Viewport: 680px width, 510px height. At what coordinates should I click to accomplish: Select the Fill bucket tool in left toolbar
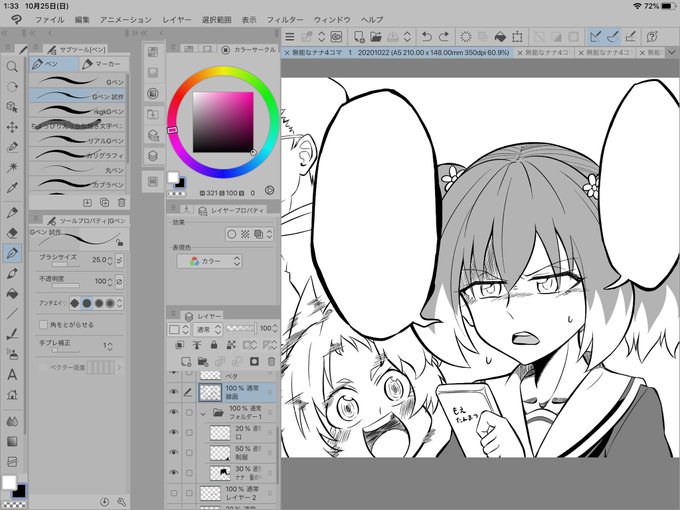click(x=12, y=294)
